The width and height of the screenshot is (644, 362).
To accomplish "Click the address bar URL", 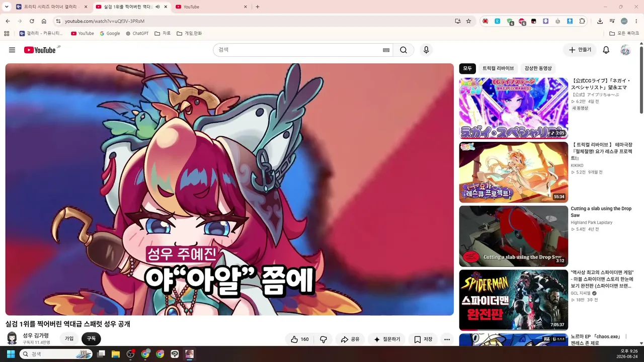I will [105, 21].
